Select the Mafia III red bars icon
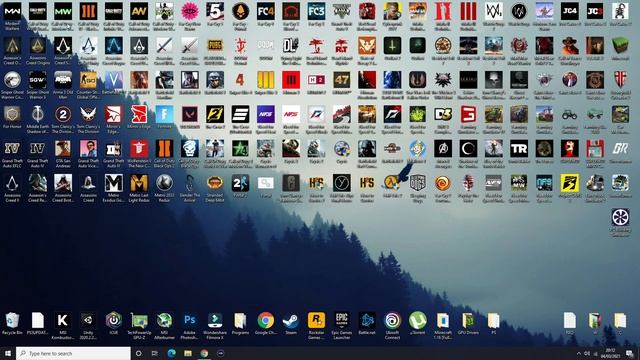Viewport: 640px width, 360px height. (468, 12)
